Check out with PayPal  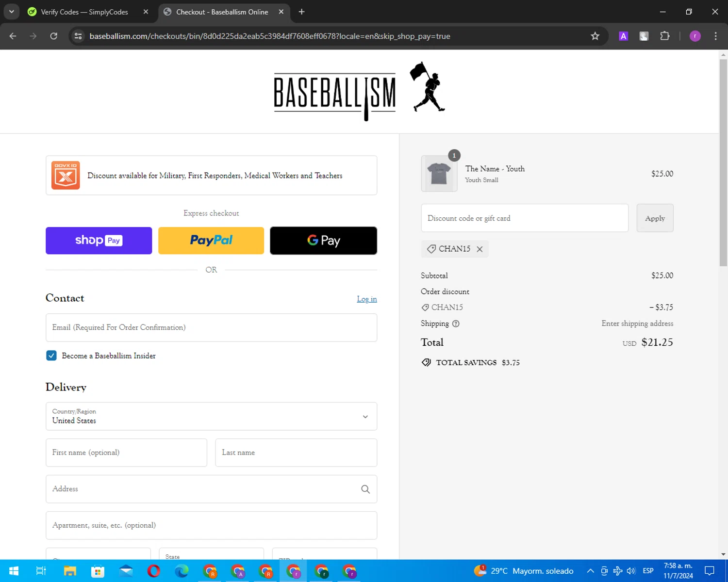click(211, 241)
